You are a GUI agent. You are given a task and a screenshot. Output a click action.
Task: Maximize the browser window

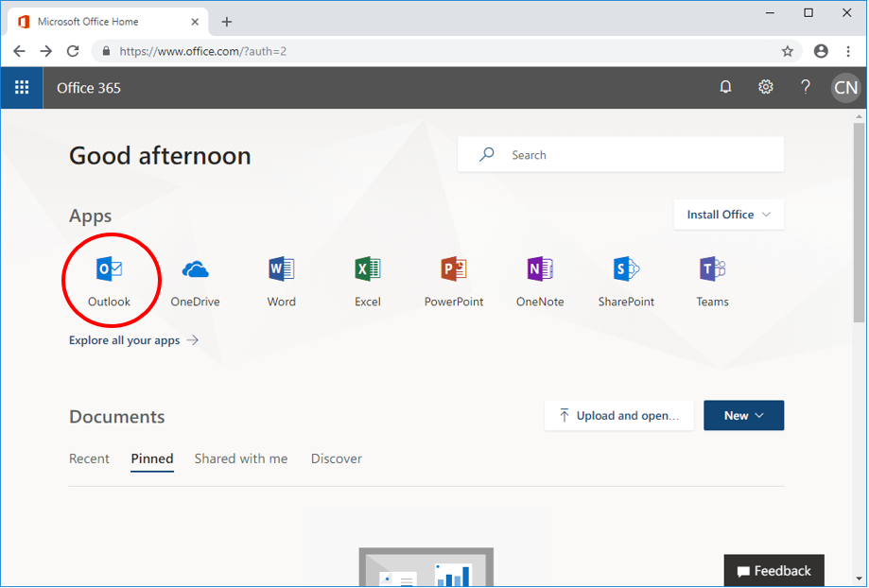click(x=808, y=12)
